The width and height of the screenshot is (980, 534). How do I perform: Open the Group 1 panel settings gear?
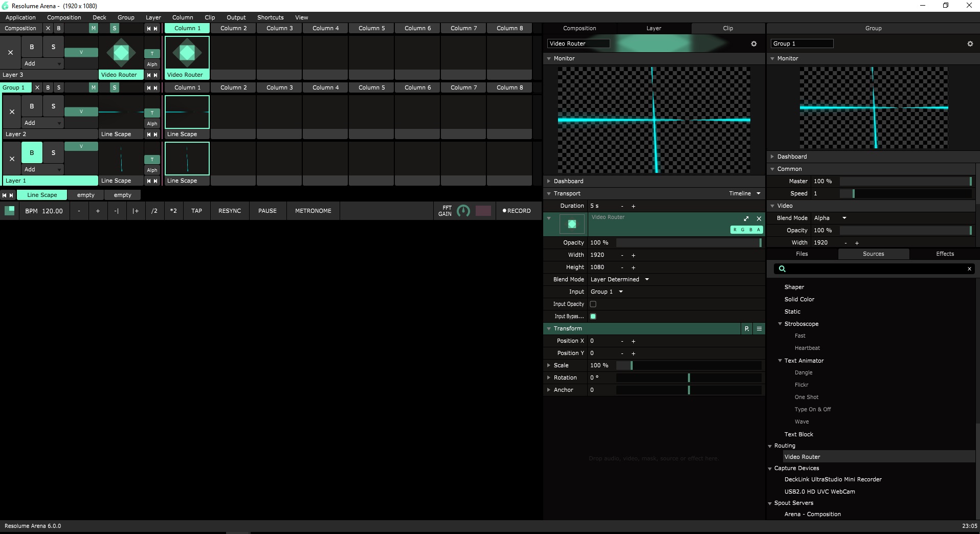(x=970, y=44)
